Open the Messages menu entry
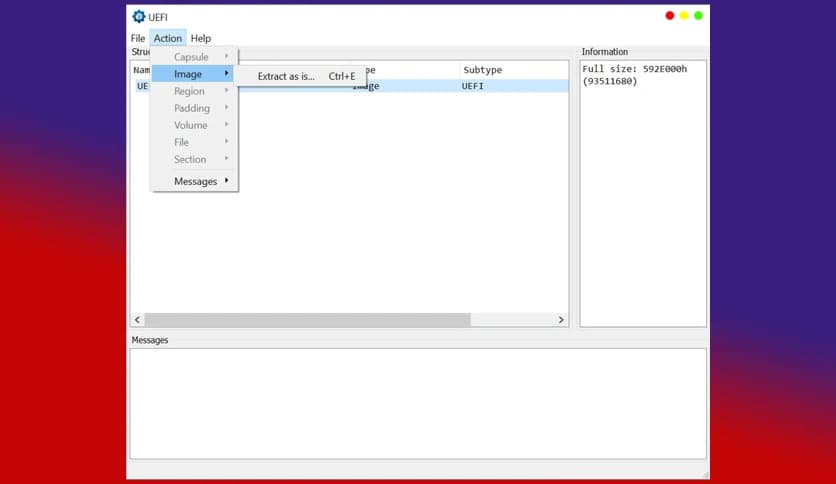The width and height of the screenshot is (836, 484). pyautogui.click(x=194, y=181)
